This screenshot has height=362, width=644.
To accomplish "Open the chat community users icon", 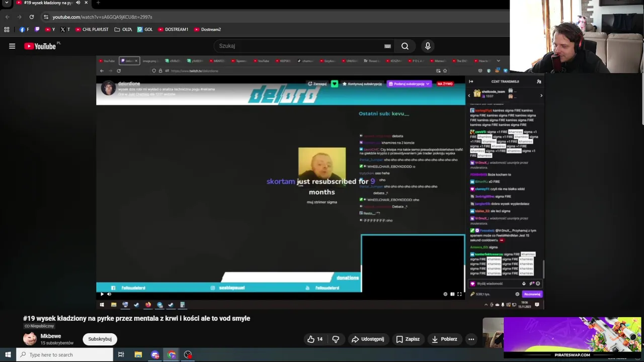I will point(539,81).
